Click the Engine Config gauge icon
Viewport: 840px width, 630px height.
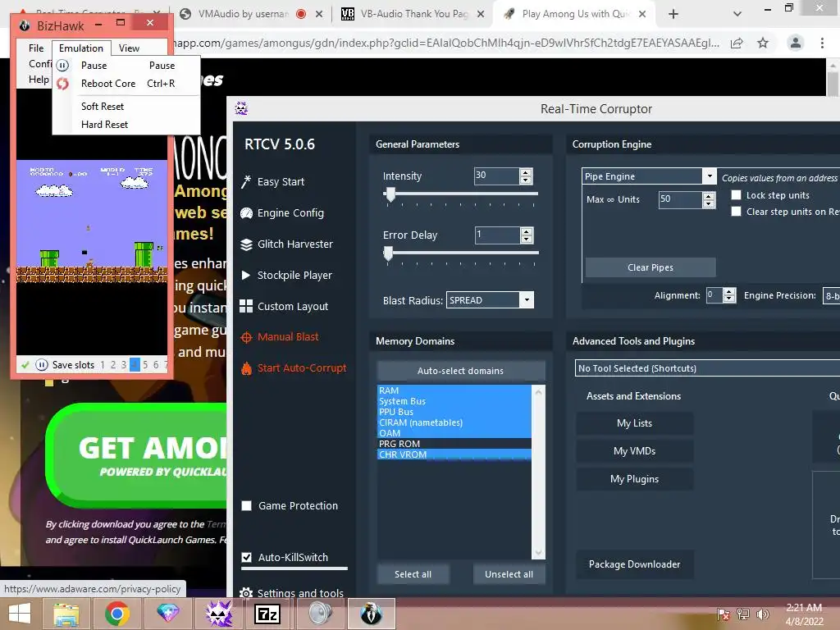coord(246,212)
